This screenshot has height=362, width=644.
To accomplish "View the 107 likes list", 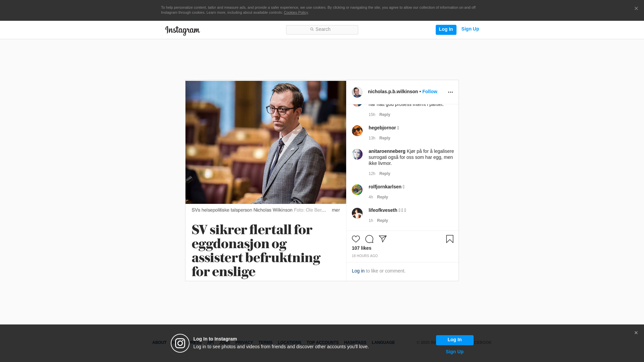I will (x=362, y=248).
